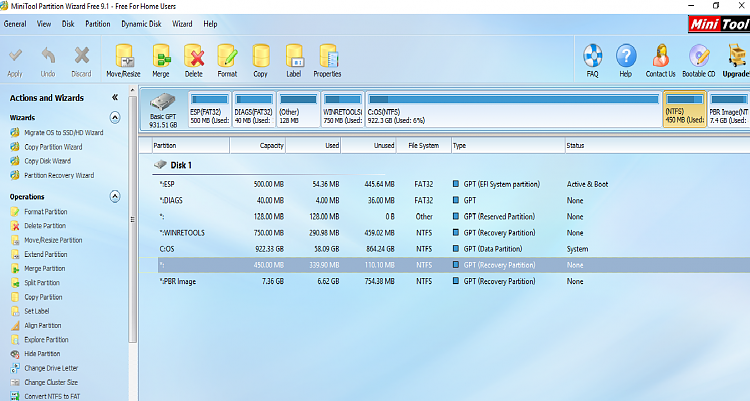
Task: Click Change Drive Letter operation
Action: pos(51,368)
